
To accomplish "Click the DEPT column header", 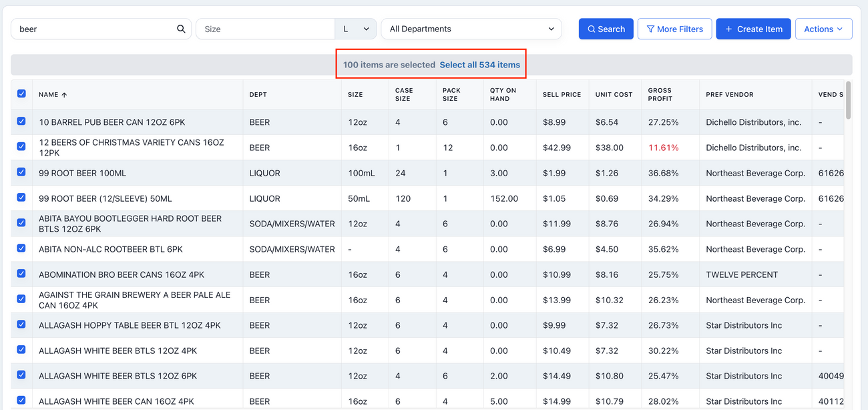I will point(258,95).
